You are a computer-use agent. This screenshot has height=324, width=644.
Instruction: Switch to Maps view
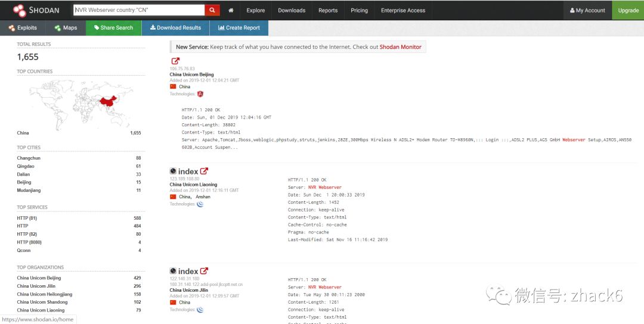tap(66, 28)
